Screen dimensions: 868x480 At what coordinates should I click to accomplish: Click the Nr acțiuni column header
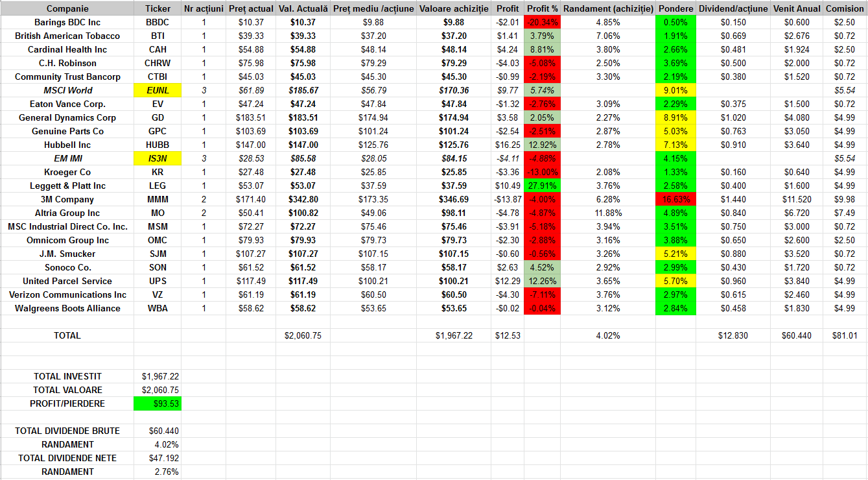204,9
